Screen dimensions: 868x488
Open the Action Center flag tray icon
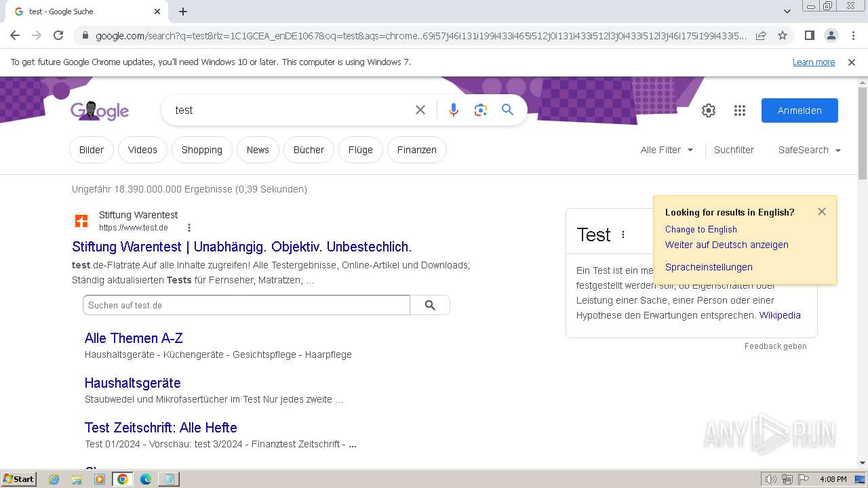(x=804, y=479)
